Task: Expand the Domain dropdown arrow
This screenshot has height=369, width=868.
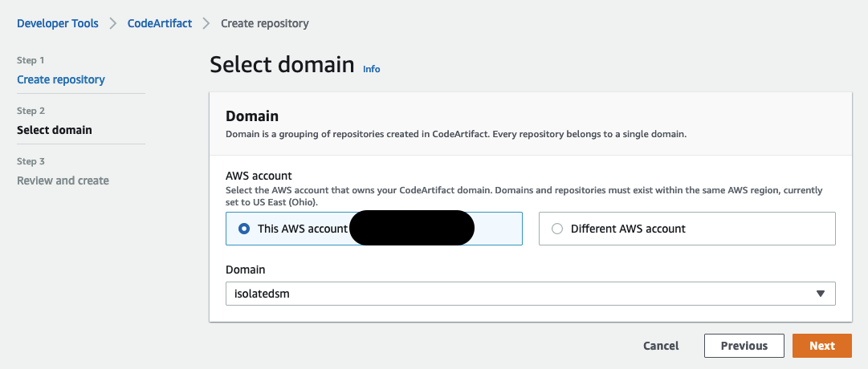Action: click(x=820, y=294)
